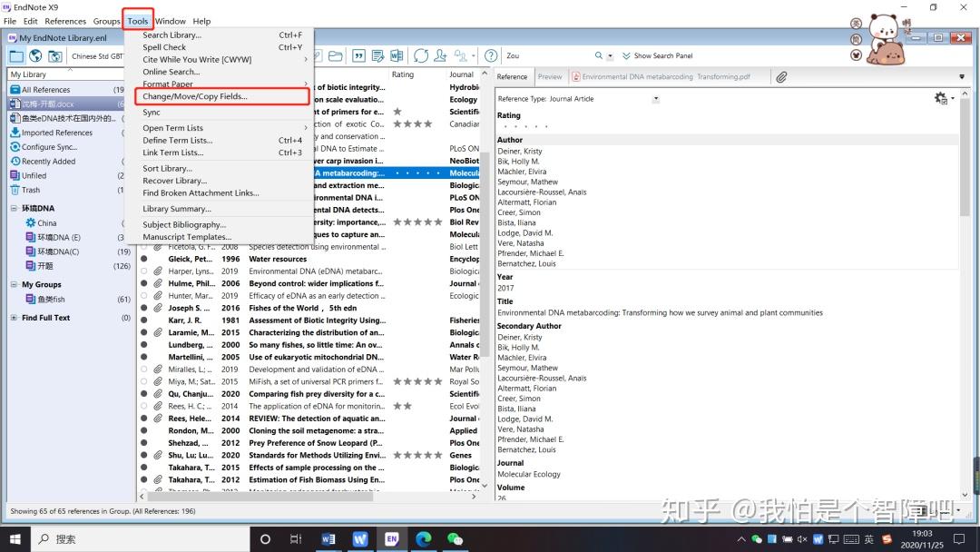
Task: Expand the Open Term Lists submenu
Action: click(x=306, y=128)
